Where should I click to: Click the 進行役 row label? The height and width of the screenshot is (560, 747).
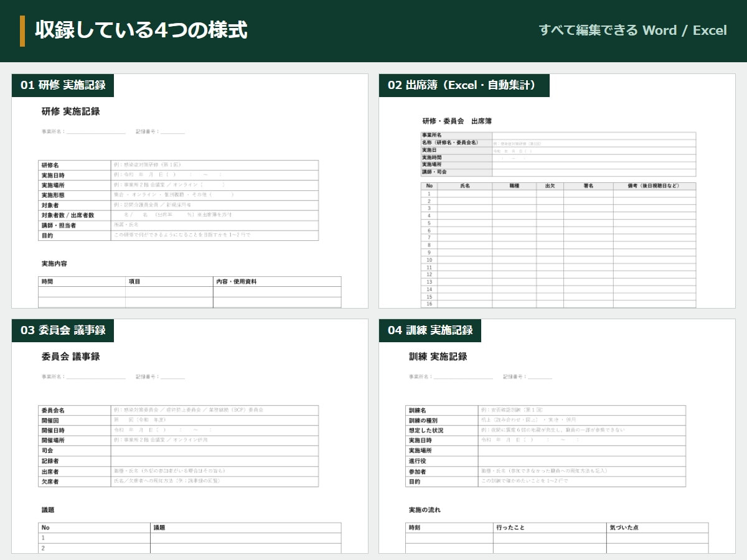[x=418, y=462]
